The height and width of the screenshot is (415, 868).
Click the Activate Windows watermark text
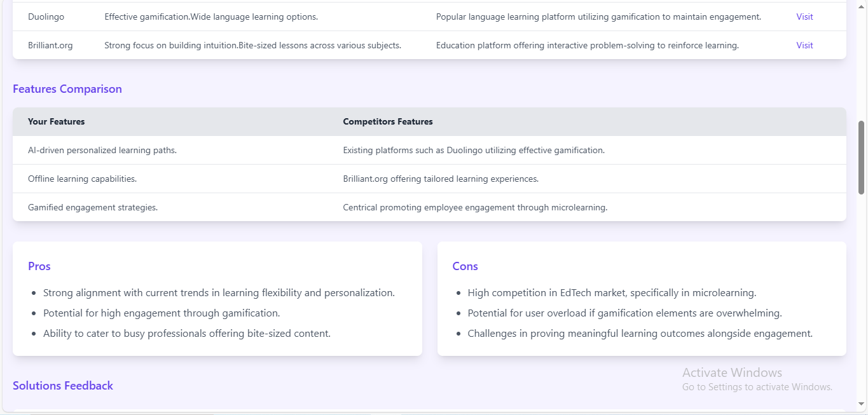point(732,373)
